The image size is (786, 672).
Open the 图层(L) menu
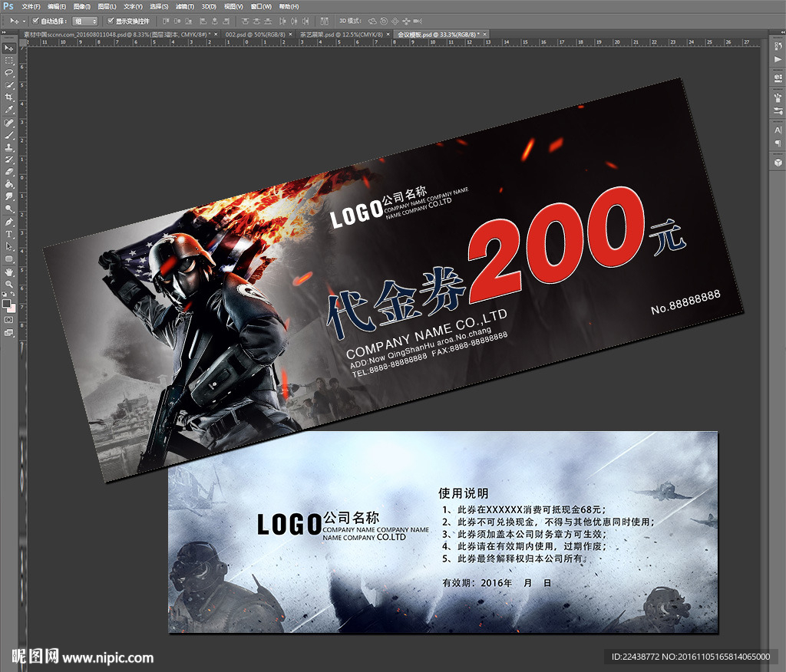point(107,6)
